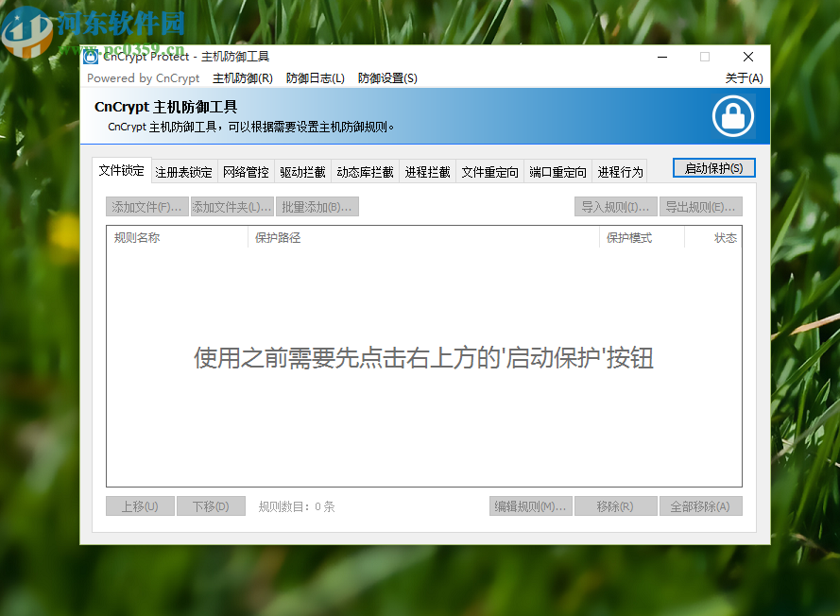
Task: Open the 主机防御(R) menu
Action: point(243,78)
